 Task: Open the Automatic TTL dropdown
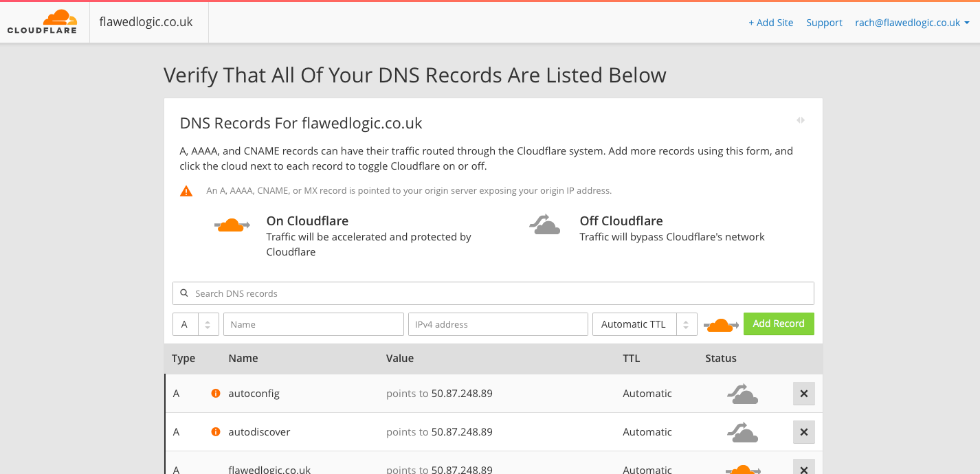pyautogui.click(x=645, y=324)
